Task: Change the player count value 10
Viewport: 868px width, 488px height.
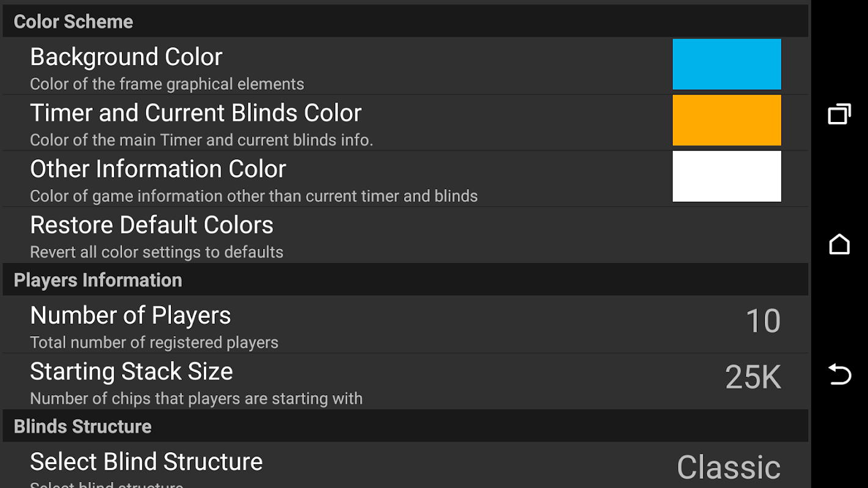Action: click(x=763, y=321)
